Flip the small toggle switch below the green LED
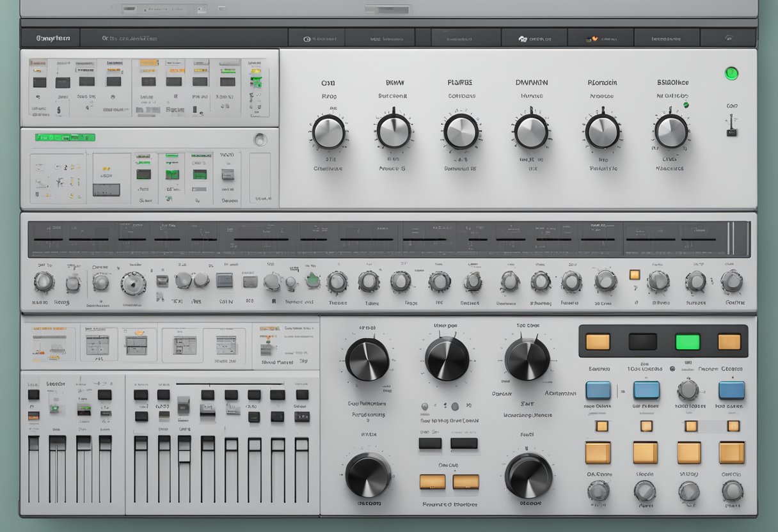This screenshot has width=778, height=532. [731, 125]
